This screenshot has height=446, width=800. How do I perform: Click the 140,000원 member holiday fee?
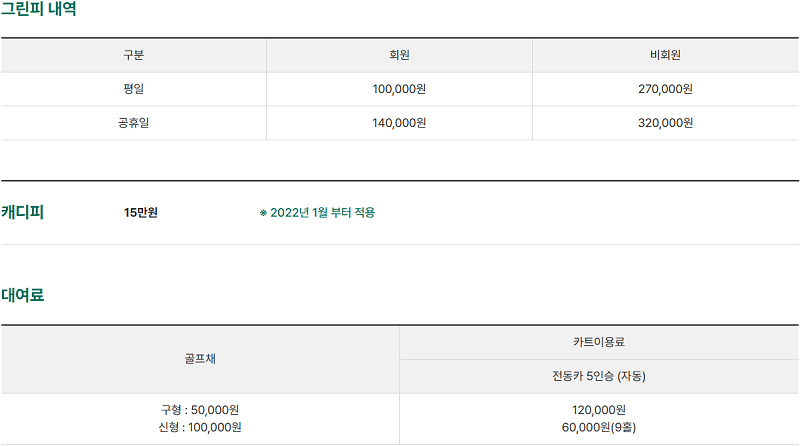click(x=399, y=123)
